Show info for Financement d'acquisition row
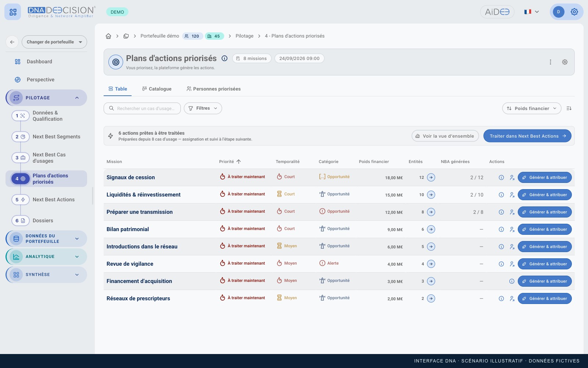The height and width of the screenshot is (368, 588). (x=512, y=281)
